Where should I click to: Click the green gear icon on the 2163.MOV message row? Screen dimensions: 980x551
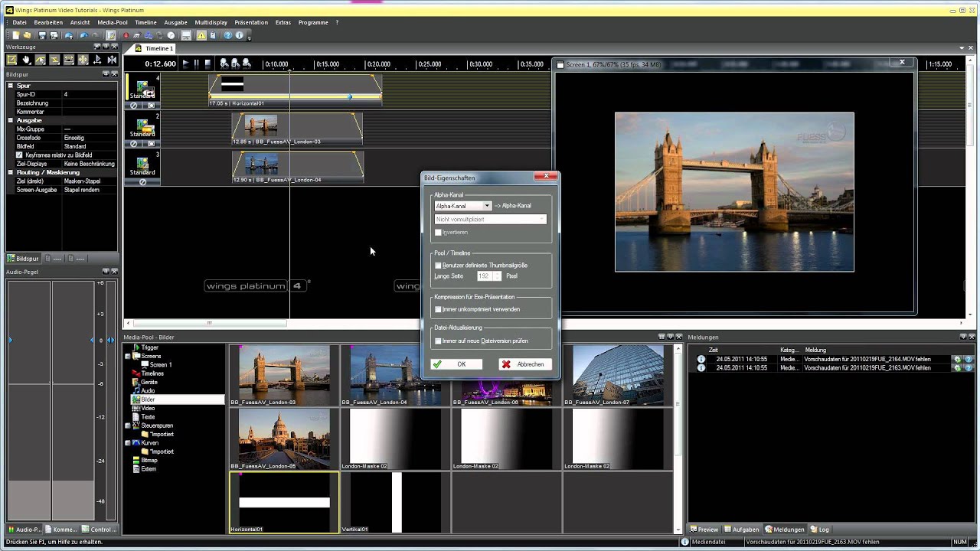pyautogui.click(x=957, y=368)
